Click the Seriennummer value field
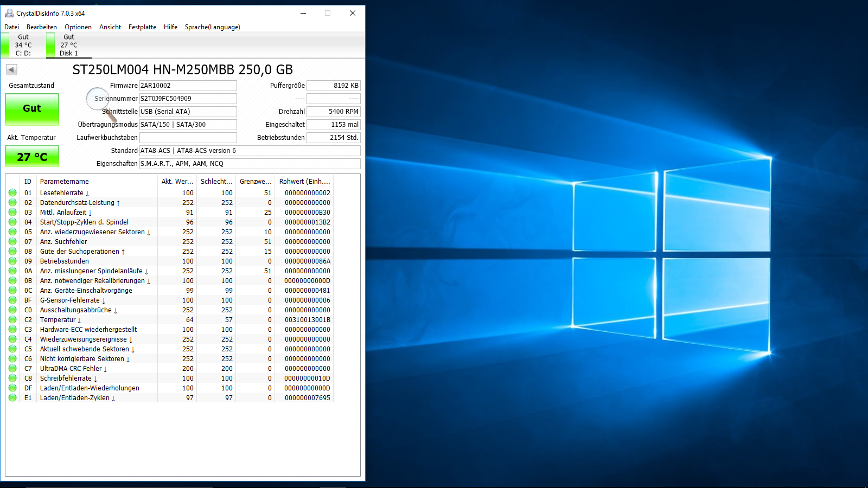This screenshot has width=868, height=488. pyautogui.click(x=188, y=99)
